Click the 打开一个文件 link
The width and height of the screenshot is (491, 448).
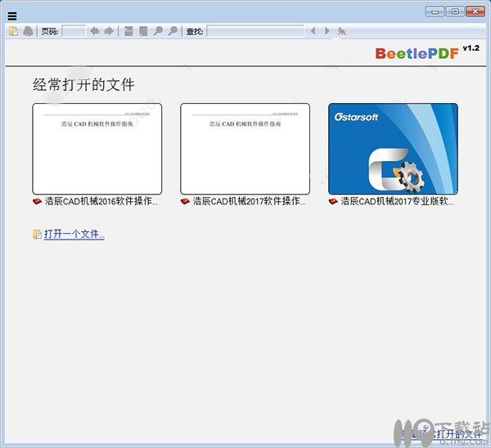point(74,234)
